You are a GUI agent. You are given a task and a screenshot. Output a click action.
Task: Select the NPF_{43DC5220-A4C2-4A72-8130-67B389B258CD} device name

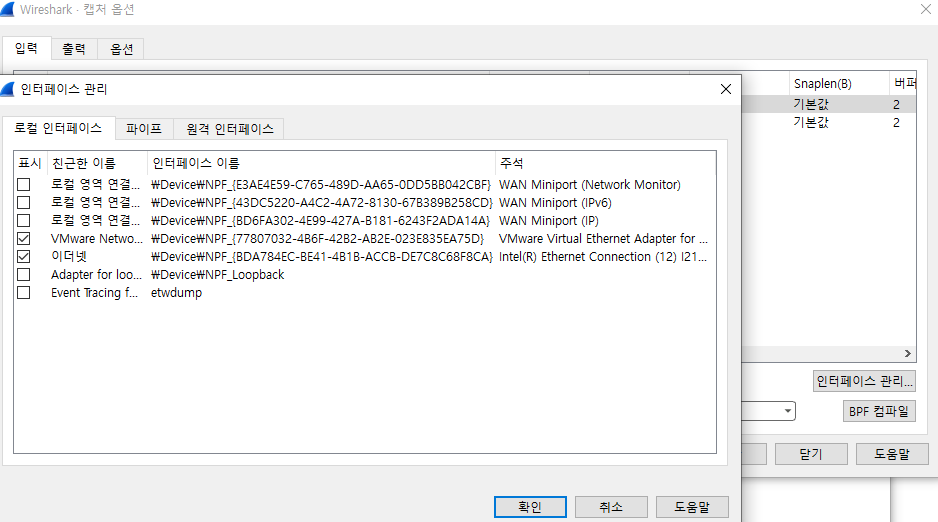tap(322, 203)
